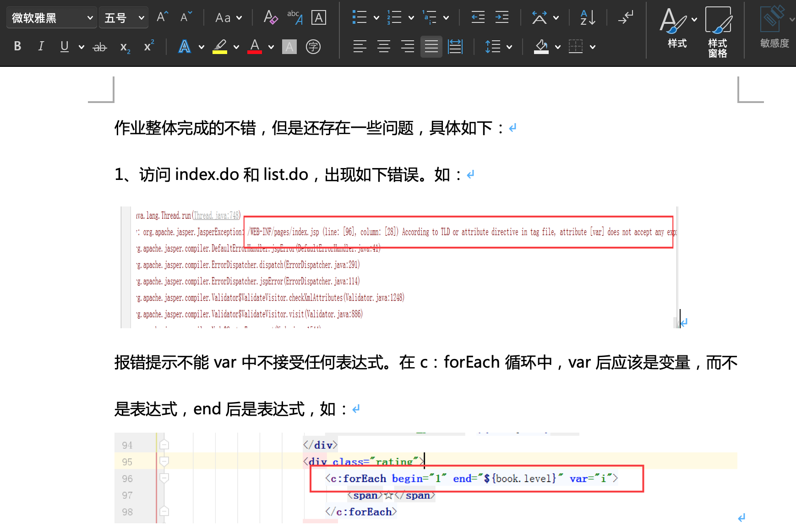
Task: Place cursor in line 是表达式，end 后是表达式
Action: tap(231, 409)
